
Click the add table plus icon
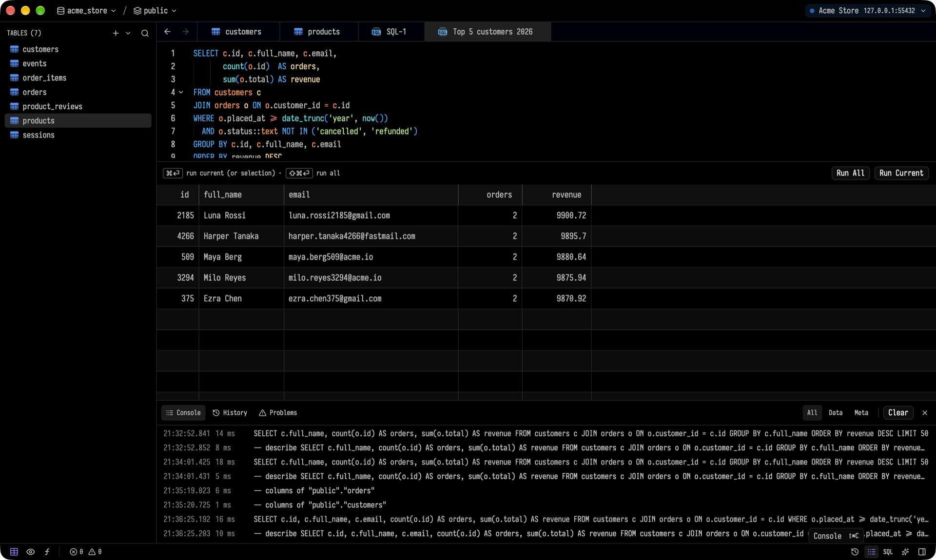pyautogui.click(x=116, y=33)
